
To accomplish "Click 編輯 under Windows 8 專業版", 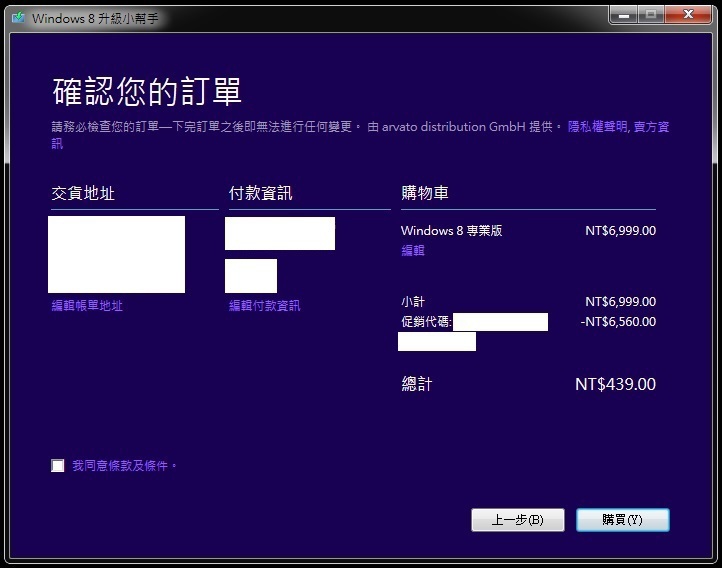I will [413, 251].
